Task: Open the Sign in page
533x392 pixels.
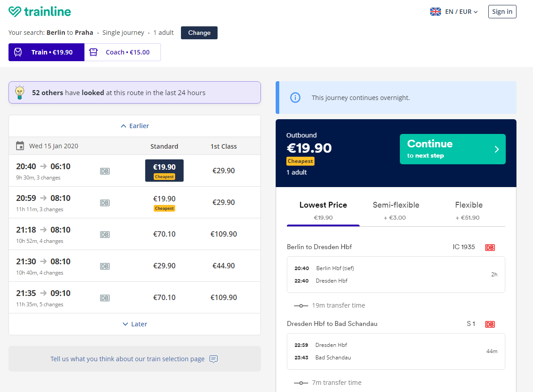Action: click(x=502, y=12)
